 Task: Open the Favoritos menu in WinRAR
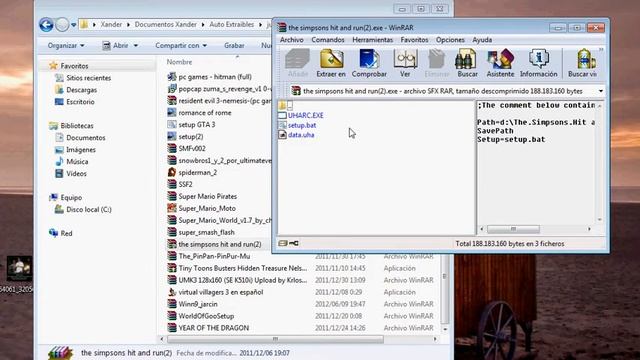pyautogui.click(x=414, y=40)
